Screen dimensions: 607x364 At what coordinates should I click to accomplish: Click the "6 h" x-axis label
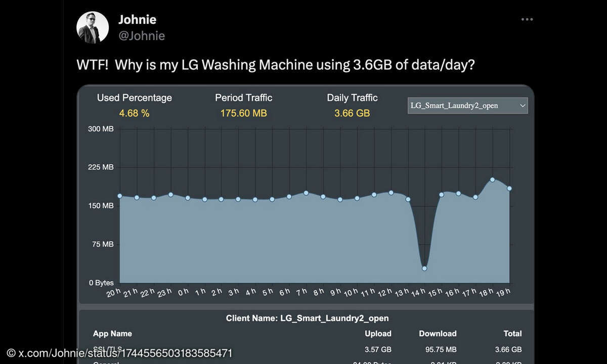point(285,292)
